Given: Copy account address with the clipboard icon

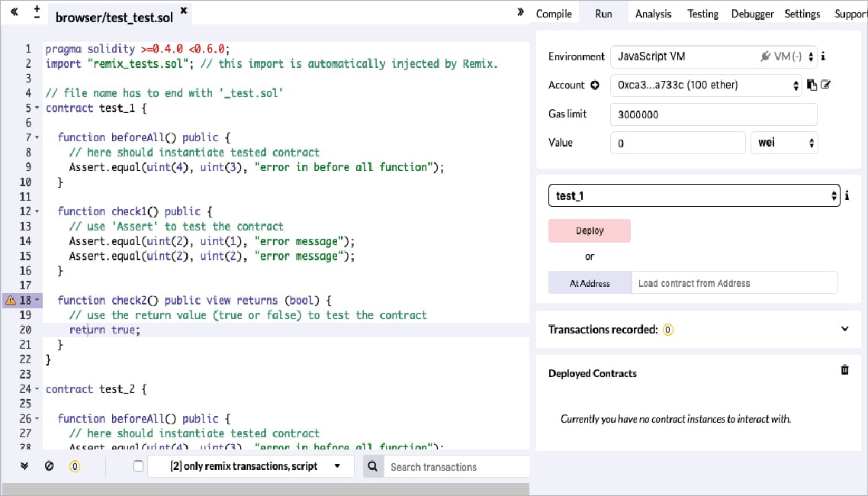Looking at the screenshot, I should [812, 85].
